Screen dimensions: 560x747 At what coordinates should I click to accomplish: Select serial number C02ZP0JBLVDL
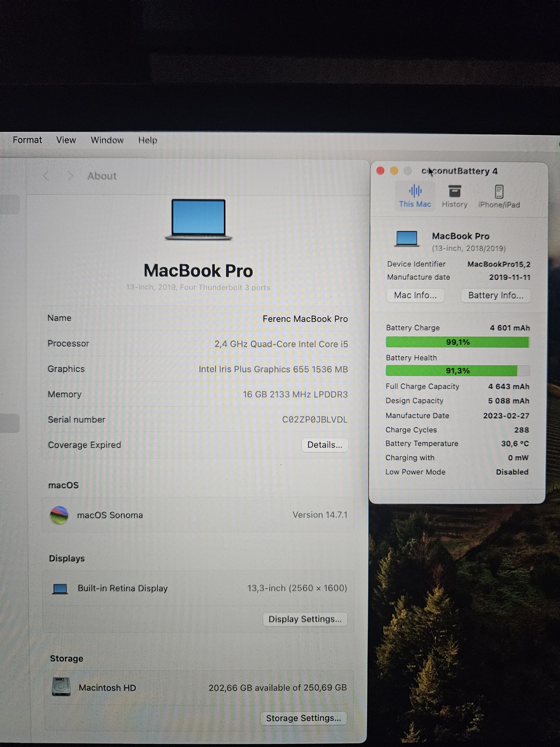tap(314, 420)
